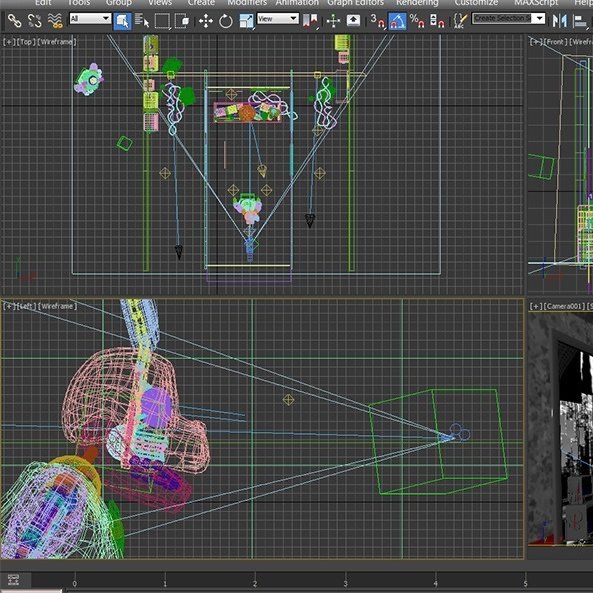Choose the Select and Scale tool
The width and height of the screenshot is (593, 593).
click(x=247, y=21)
